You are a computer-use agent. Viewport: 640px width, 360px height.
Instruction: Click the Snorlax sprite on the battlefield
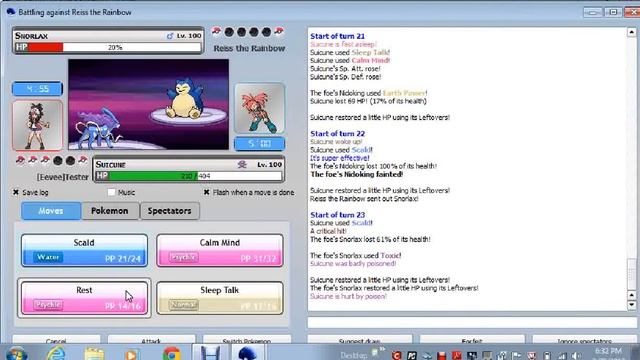(184, 98)
